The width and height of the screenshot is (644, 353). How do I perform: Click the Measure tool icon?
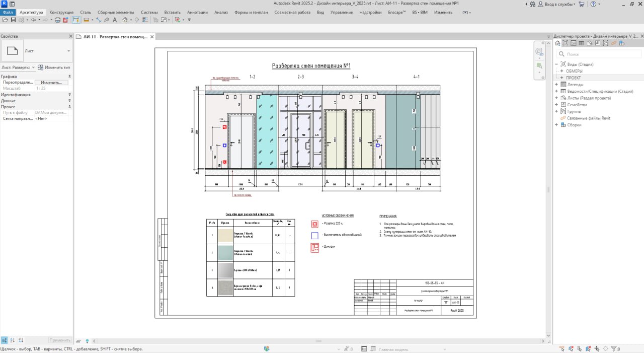point(87,20)
